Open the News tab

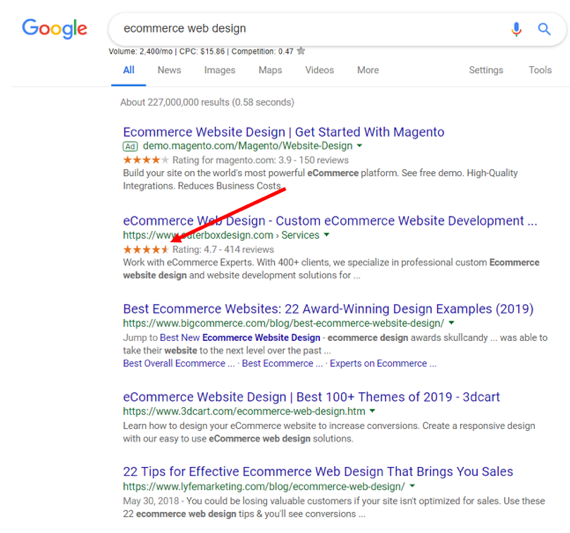tap(169, 70)
